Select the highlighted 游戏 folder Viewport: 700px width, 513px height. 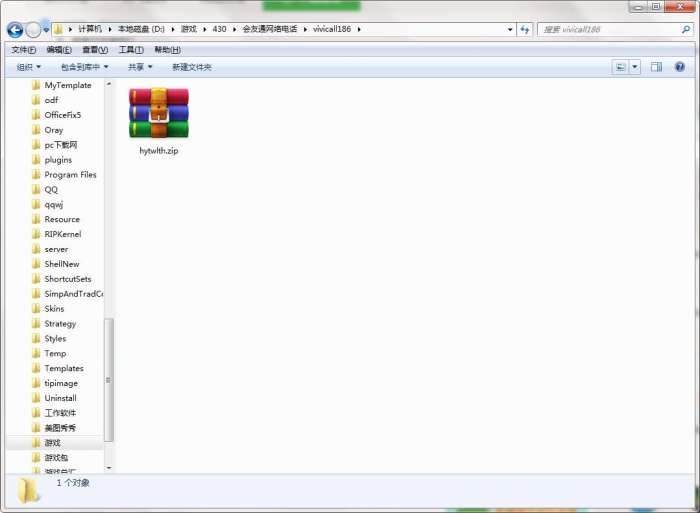pos(52,443)
